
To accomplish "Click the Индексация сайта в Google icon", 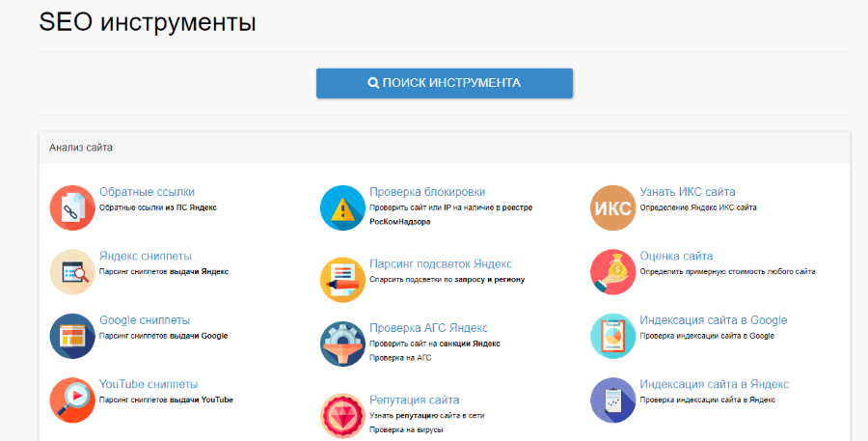I will (612, 336).
